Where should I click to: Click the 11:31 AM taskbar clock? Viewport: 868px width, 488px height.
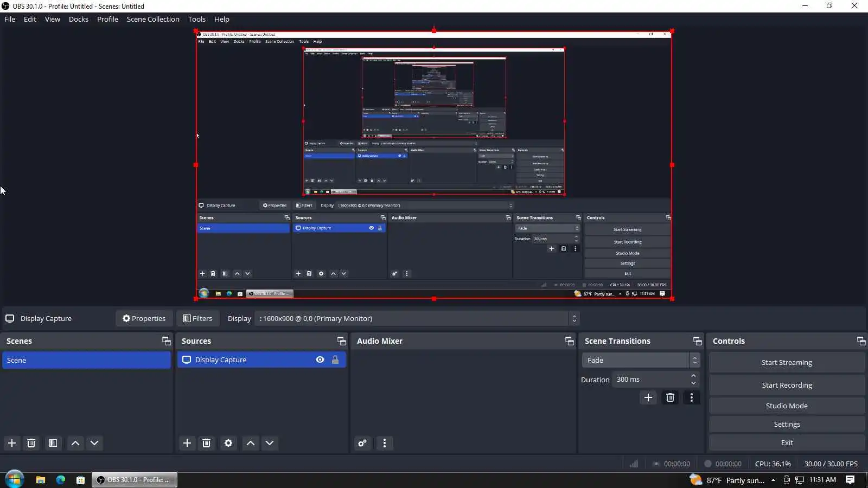click(x=822, y=480)
